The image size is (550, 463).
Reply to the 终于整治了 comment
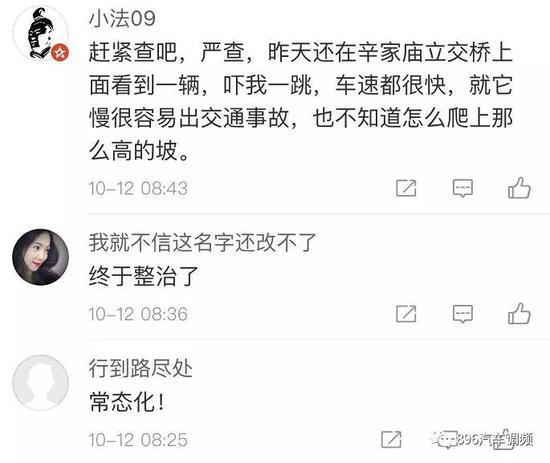click(x=463, y=314)
